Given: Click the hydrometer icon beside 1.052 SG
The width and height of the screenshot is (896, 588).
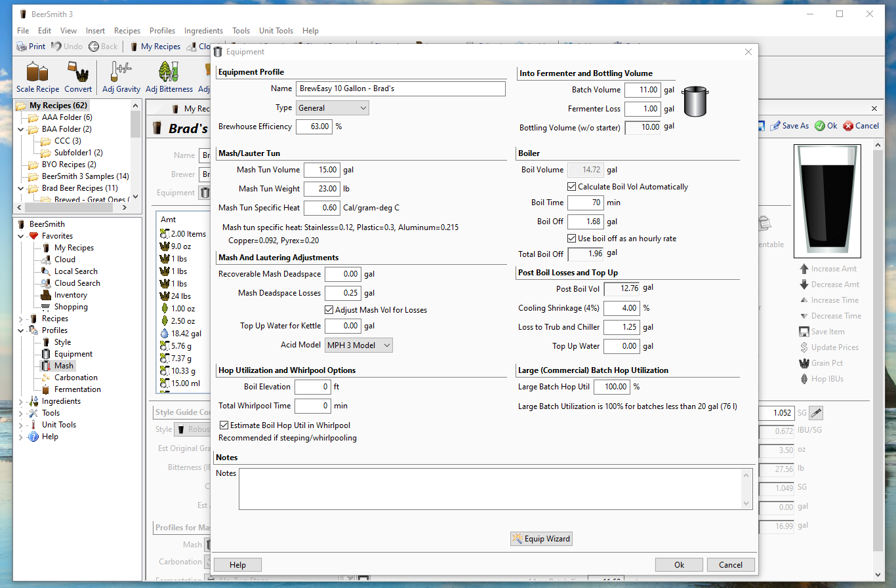Looking at the screenshot, I should click(816, 413).
